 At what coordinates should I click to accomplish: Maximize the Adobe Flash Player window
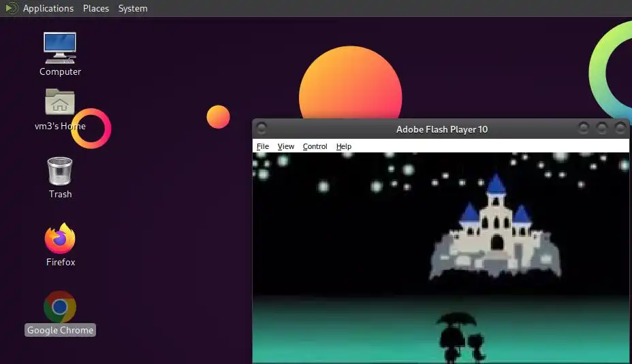coord(601,129)
